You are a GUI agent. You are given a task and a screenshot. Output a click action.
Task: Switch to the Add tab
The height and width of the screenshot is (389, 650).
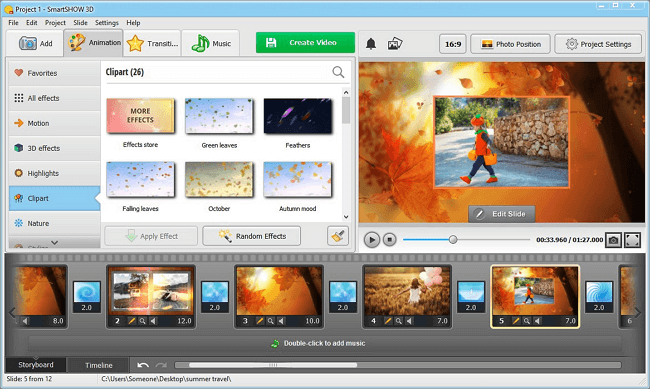35,43
